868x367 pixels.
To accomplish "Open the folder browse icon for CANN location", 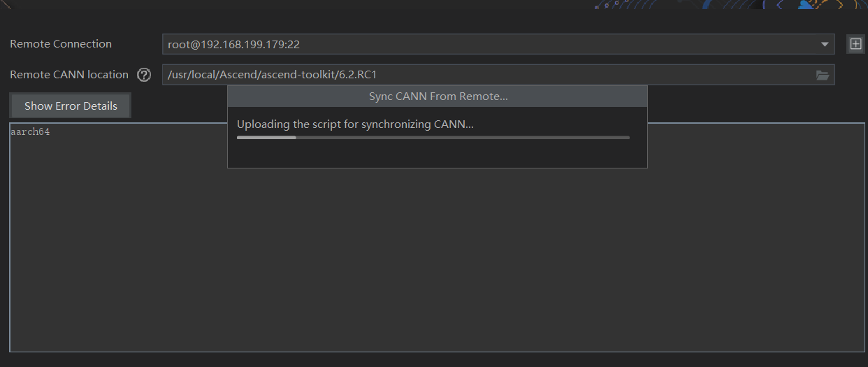I will coord(823,75).
